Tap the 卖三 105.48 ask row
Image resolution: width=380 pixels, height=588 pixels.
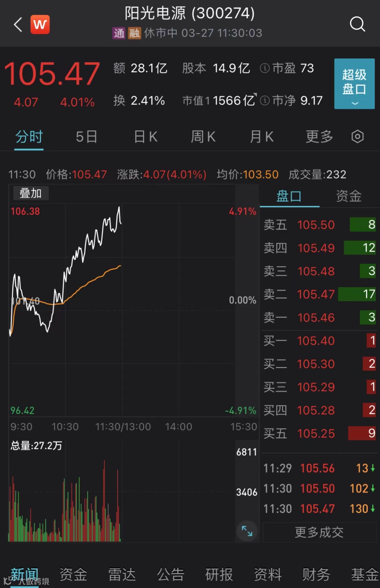319,271
